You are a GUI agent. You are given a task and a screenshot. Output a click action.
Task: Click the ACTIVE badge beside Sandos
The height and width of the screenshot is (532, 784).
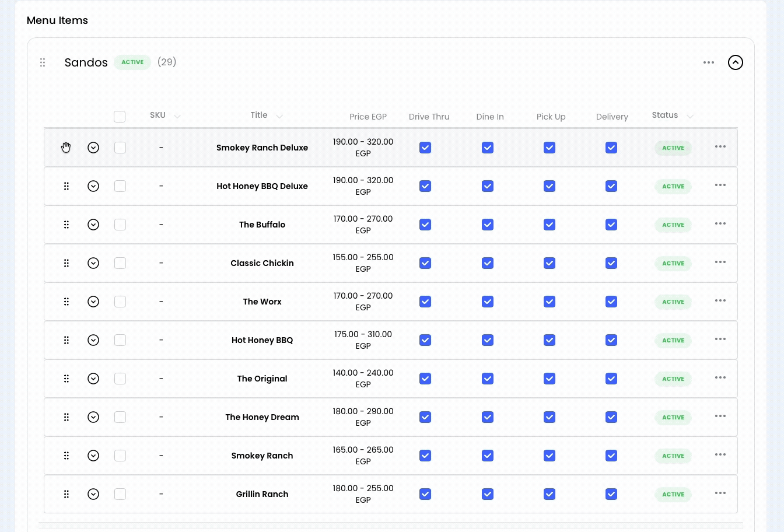[132, 62]
